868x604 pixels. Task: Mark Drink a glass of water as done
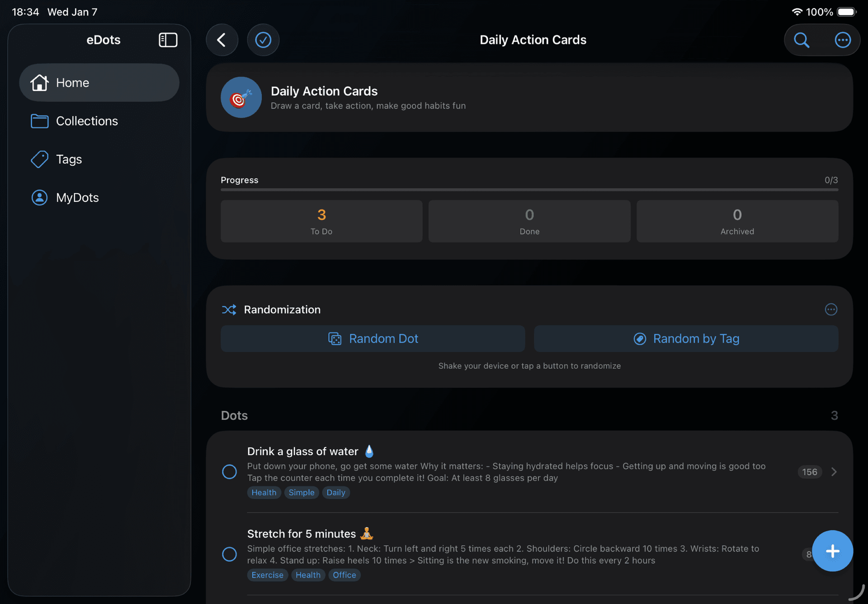[230, 471]
